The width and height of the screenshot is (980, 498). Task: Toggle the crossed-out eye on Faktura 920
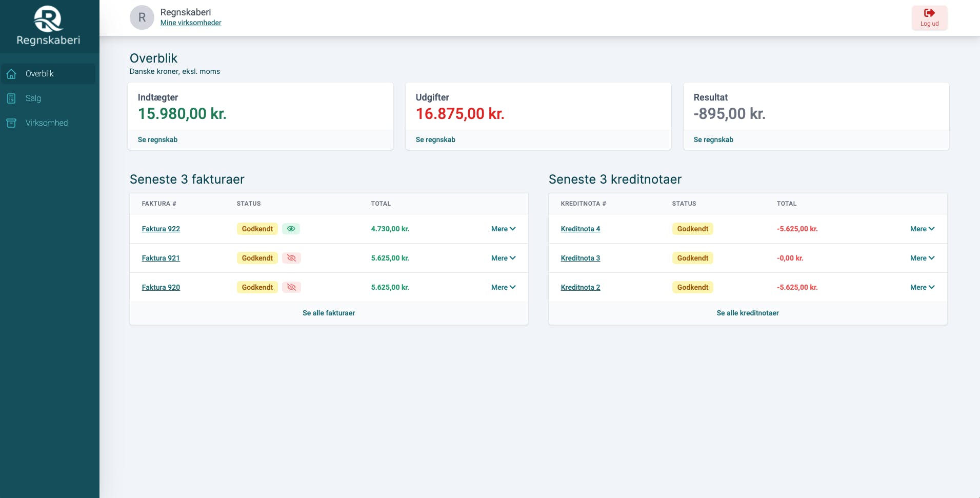(x=291, y=287)
